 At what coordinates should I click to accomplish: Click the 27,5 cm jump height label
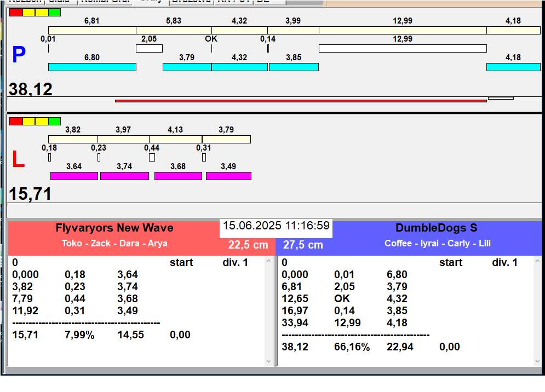pos(303,245)
